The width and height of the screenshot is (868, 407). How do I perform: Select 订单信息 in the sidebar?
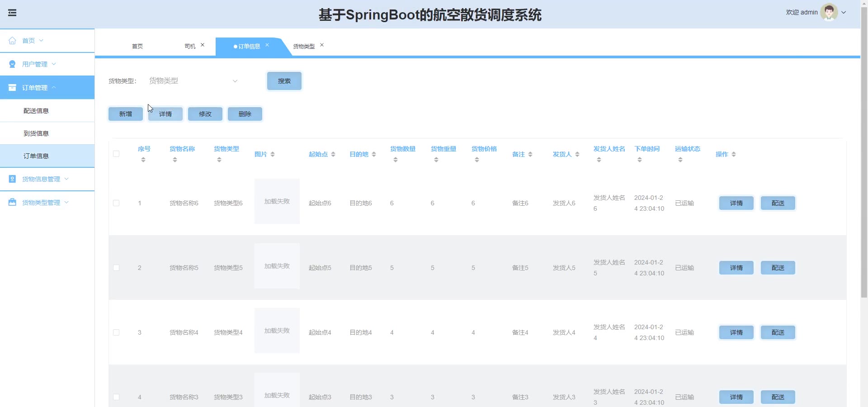[x=47, y=156]
